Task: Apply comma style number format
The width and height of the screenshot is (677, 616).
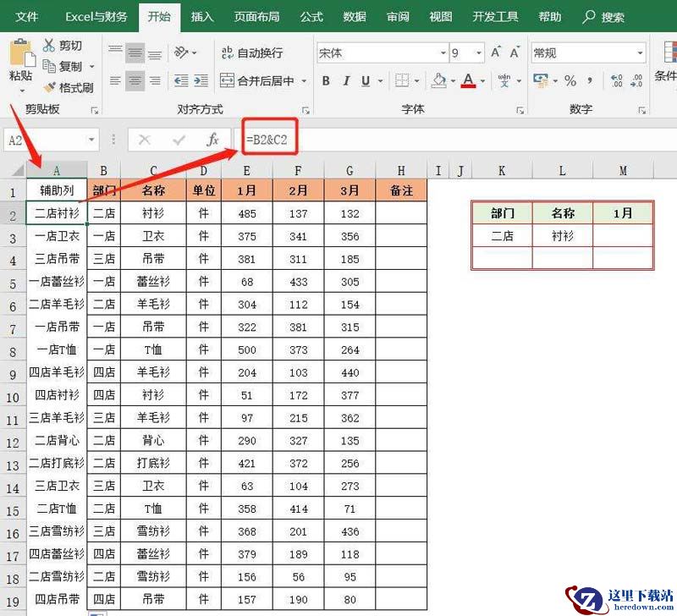Action: coord(590,80)
